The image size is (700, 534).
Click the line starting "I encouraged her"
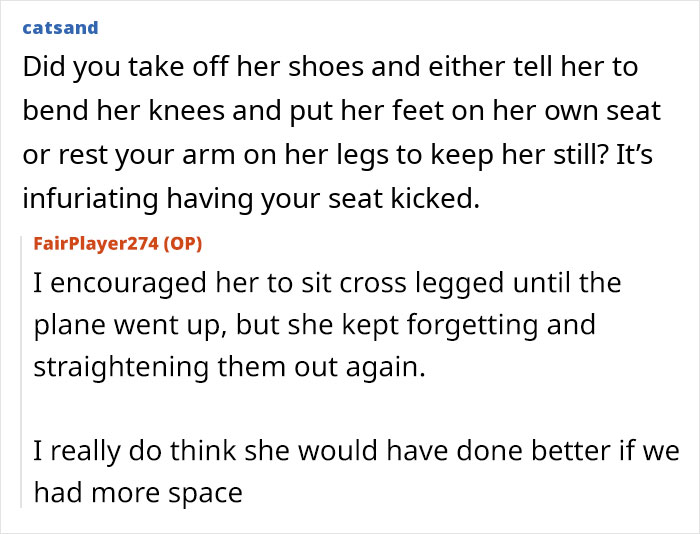327,283
